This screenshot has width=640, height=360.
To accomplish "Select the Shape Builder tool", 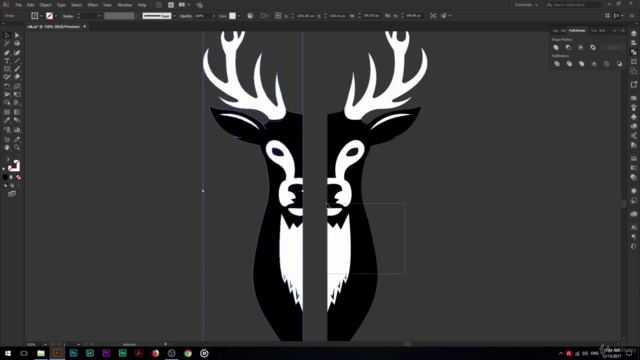I will (7, 102).
